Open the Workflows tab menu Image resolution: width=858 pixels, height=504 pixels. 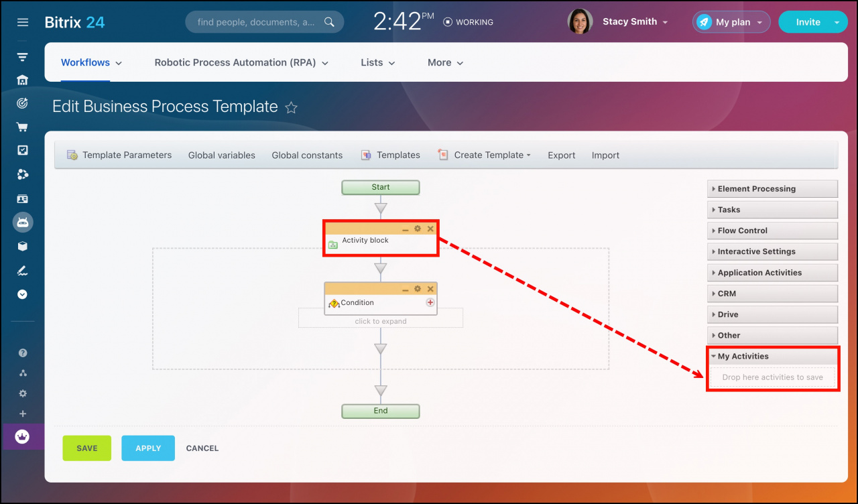(x=91, y=62)
